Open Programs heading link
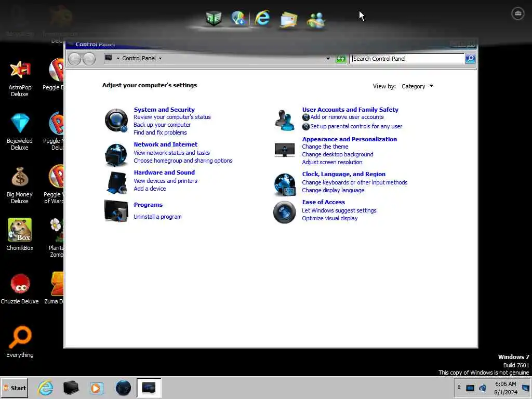 pos(148,205)
